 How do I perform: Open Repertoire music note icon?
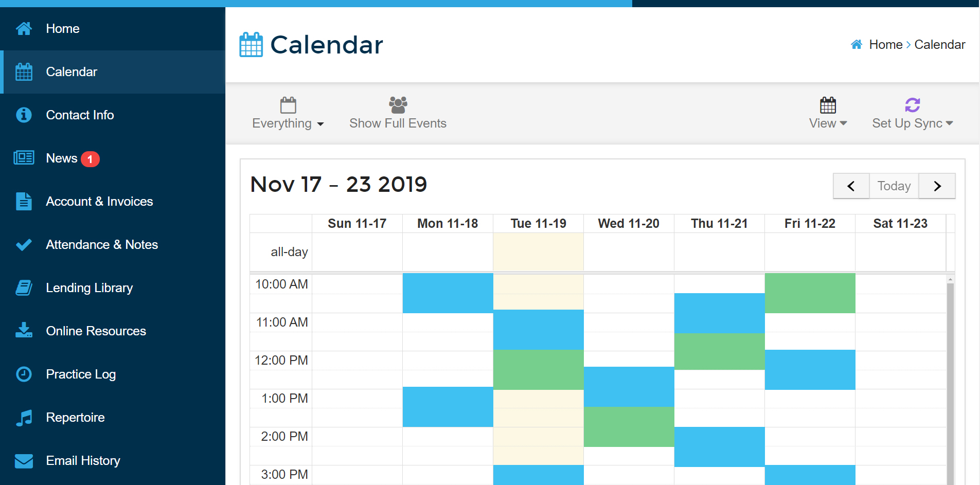click(x=24, y=417)
